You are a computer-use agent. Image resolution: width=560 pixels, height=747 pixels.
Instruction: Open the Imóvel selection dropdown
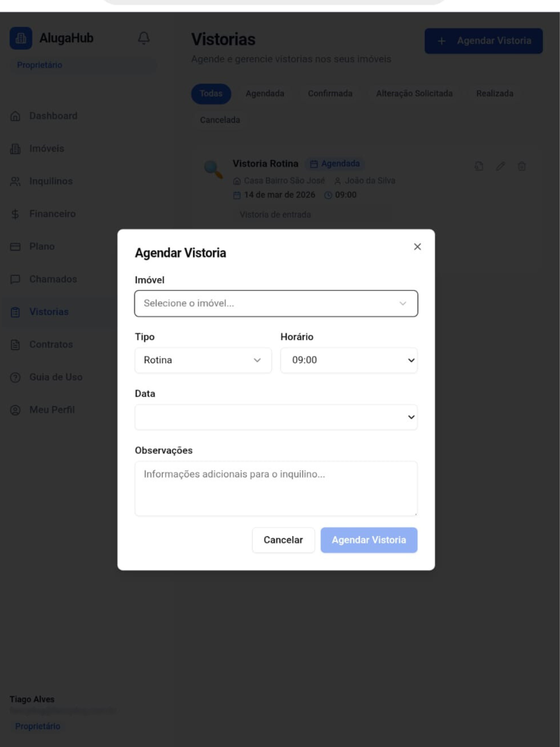(x=276, y=303)
